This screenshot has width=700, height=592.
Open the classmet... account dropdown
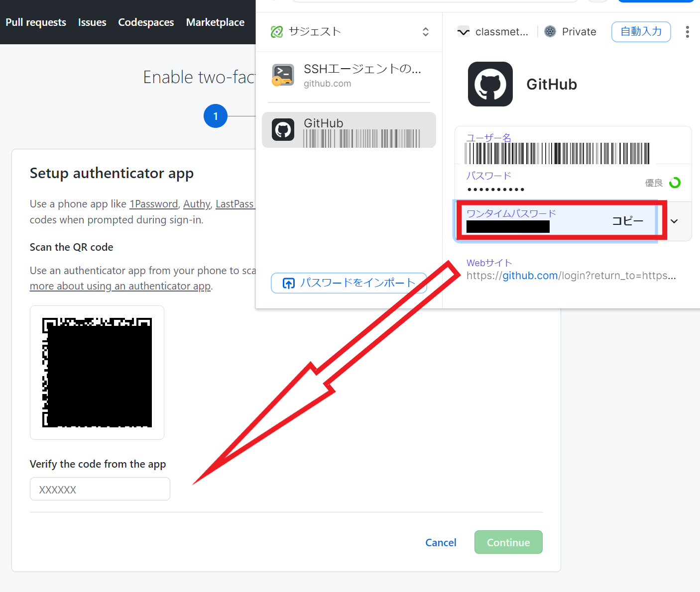(x=464, y=31)
